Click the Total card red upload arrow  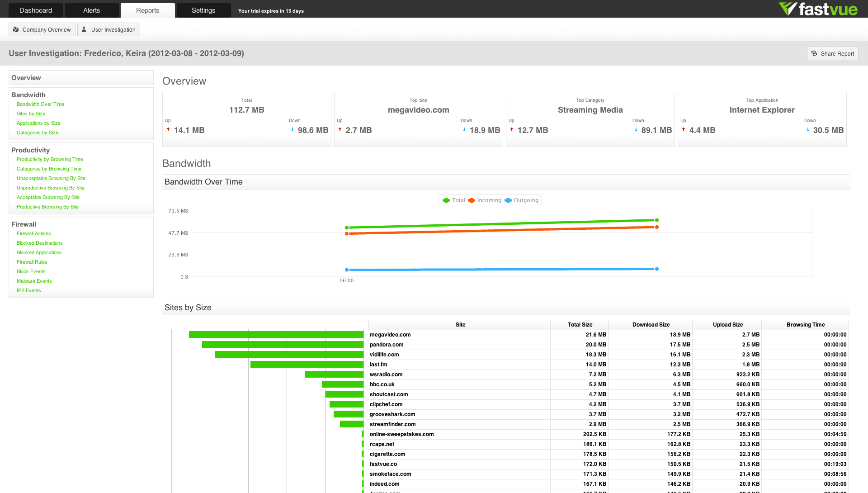[168, 130]
